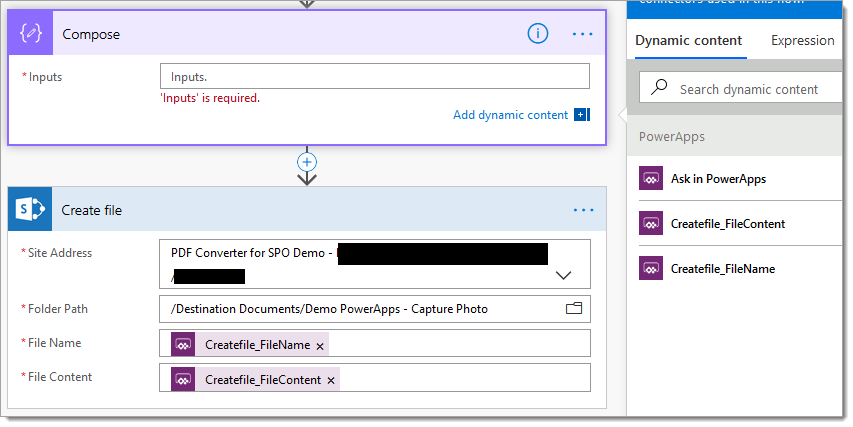Insert a new step via plus circle
The image size is (853, 427).
click(x=307, y=162)
